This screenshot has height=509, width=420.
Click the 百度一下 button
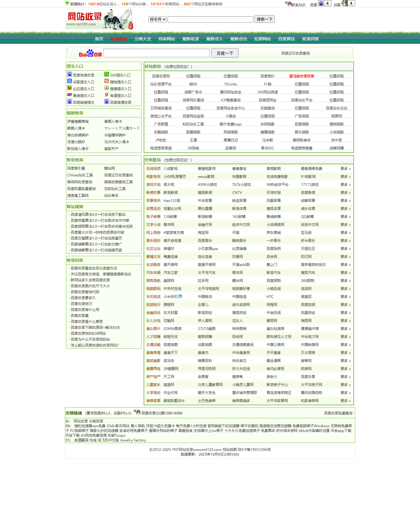click(x=225, y=53)
